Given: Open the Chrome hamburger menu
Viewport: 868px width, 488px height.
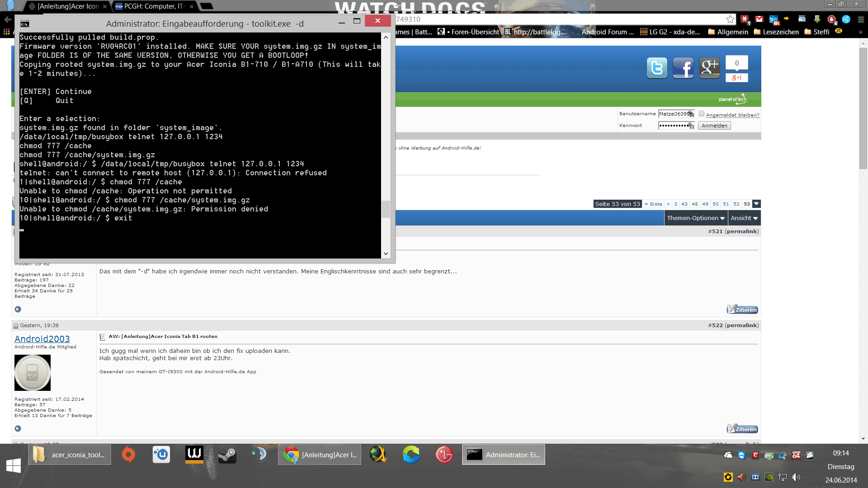Looking at the screenshot, I should [861, 19].
